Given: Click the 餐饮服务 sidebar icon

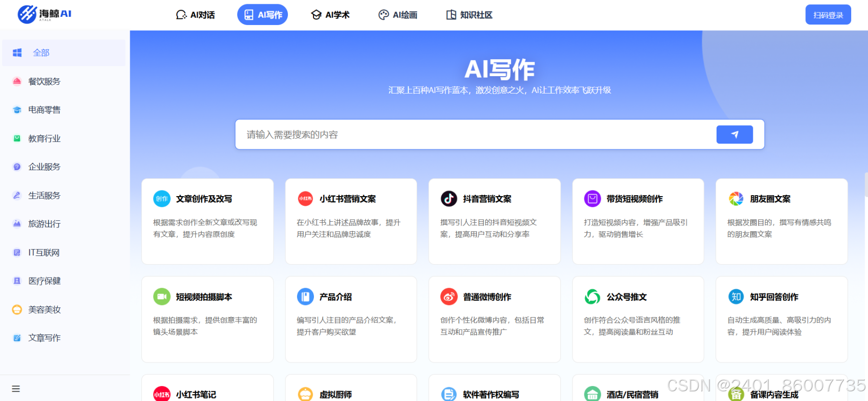Looking at the screenshot, I should tap(17, 81).
